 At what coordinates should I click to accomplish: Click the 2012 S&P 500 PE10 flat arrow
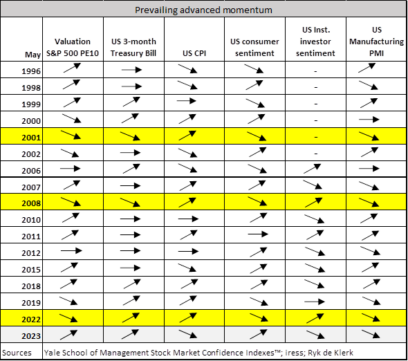[71, 251]
